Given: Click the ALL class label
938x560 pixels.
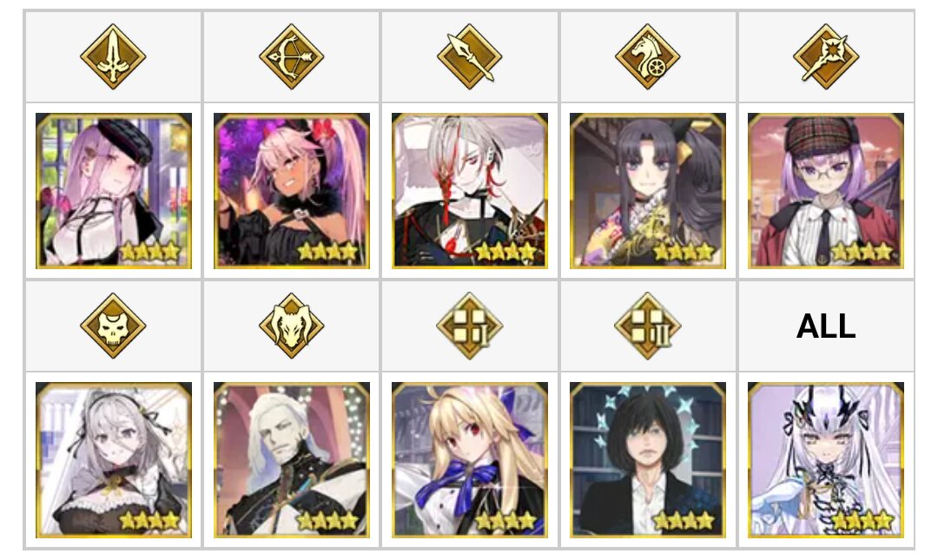Looking at the screenshot, I should tap(826, 326).
